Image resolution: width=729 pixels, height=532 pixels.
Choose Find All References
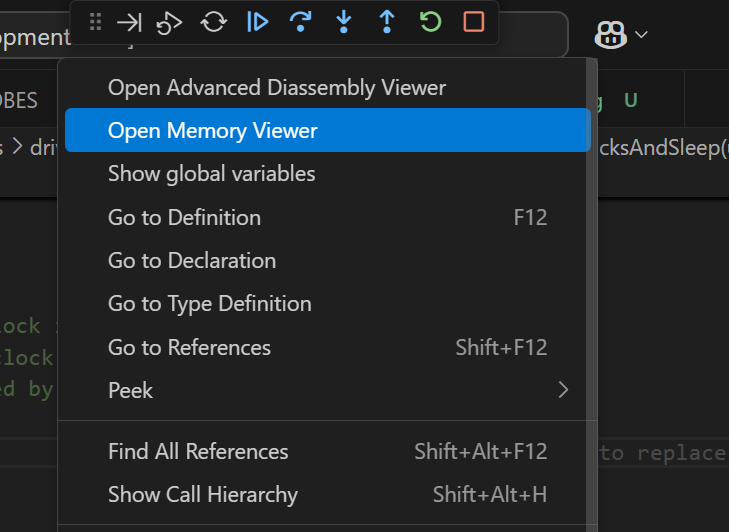[198, 452]
